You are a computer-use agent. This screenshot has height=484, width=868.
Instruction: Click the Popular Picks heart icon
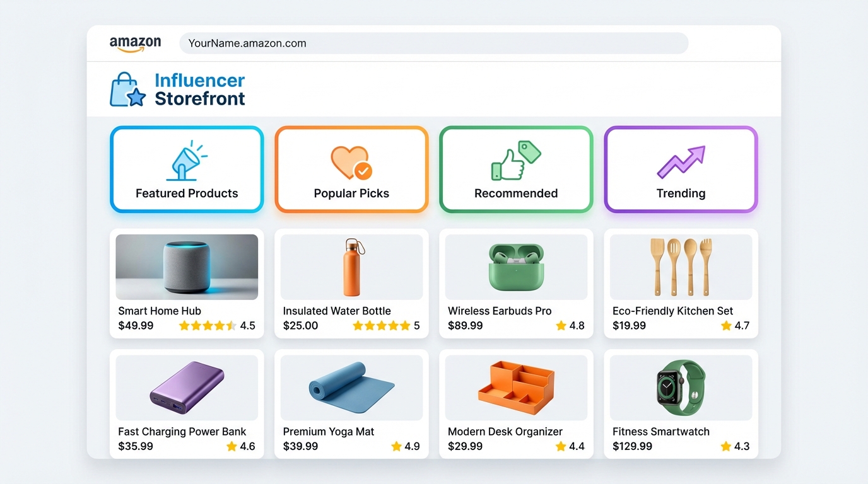click(x=351, y=159)
